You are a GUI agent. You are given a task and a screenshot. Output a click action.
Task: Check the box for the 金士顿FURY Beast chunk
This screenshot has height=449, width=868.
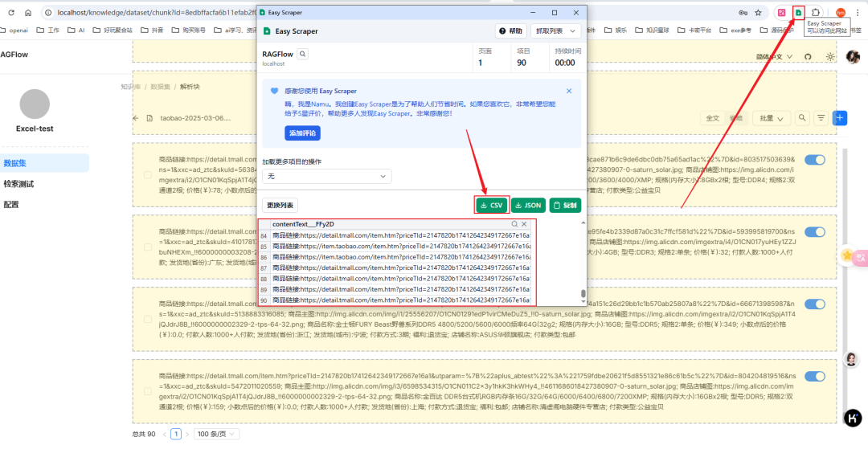point(148,319)
